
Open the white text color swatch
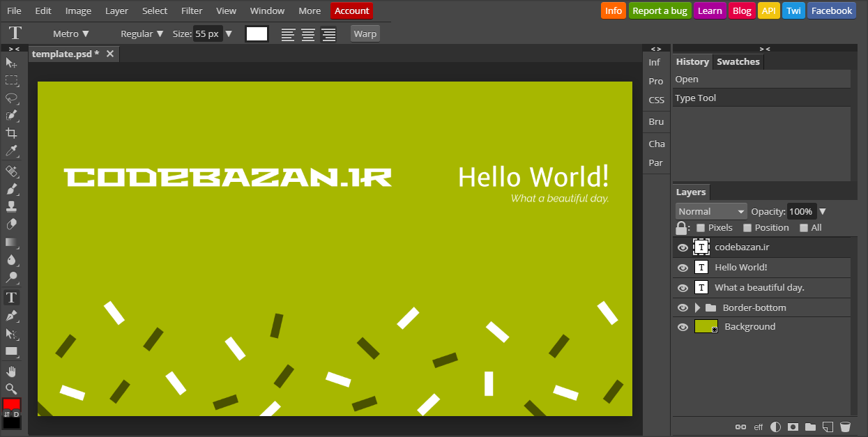click(x=257, y=33)
